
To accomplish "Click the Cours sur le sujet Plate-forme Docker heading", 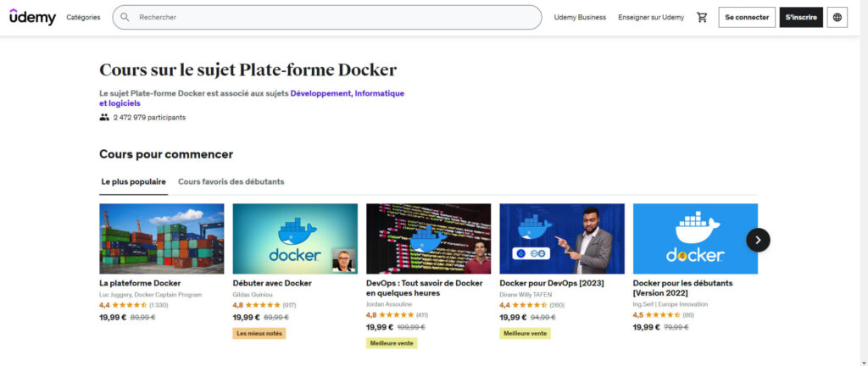I will 248,70.
